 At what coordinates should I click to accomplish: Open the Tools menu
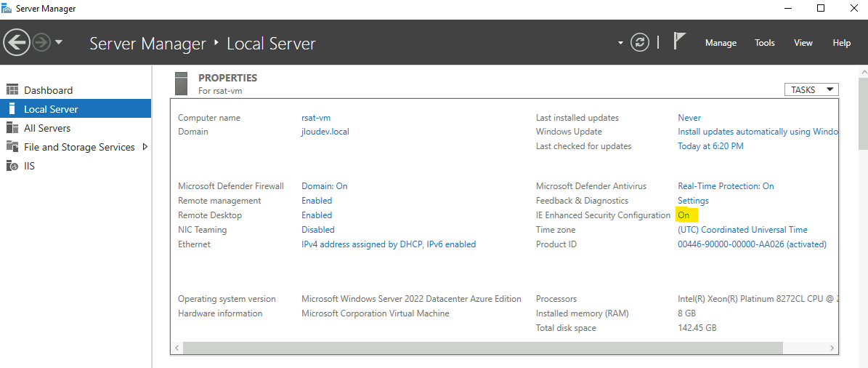pyautogui.click(x=764, y=43)
